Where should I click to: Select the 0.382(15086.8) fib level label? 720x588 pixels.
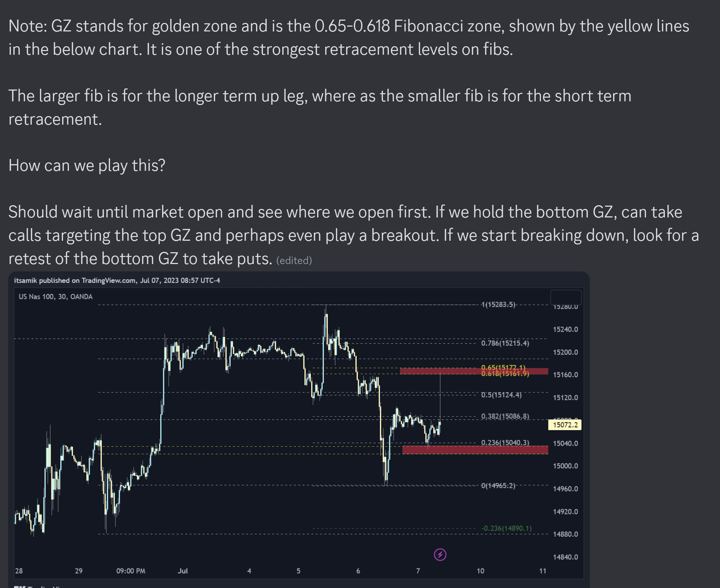click(x=505, y=416)
